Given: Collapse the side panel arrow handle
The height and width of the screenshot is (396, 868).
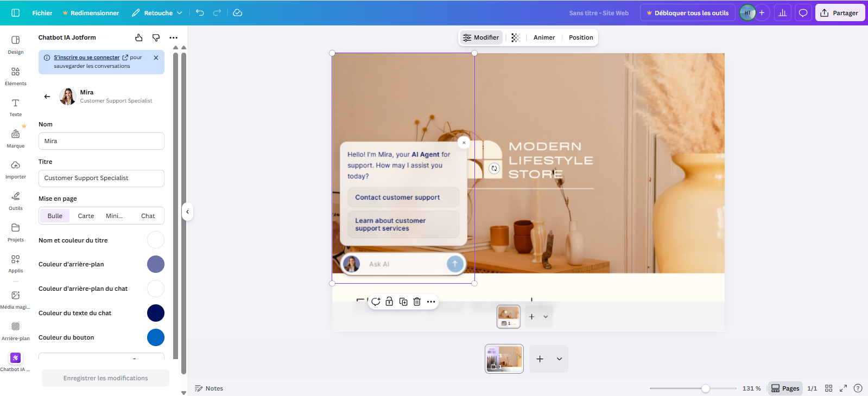Looking at the screenshot, I should 187,212.
